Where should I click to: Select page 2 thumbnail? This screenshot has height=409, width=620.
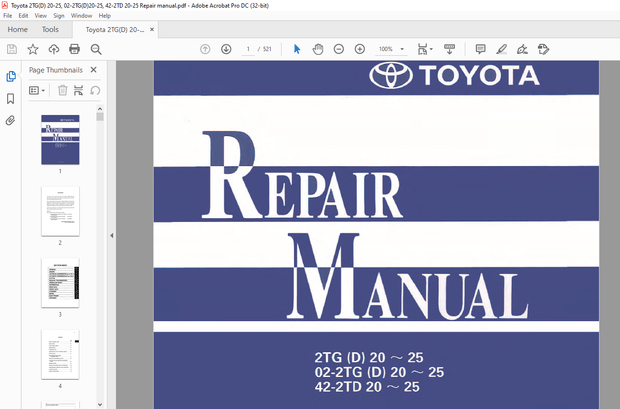[x=60, y=211]
